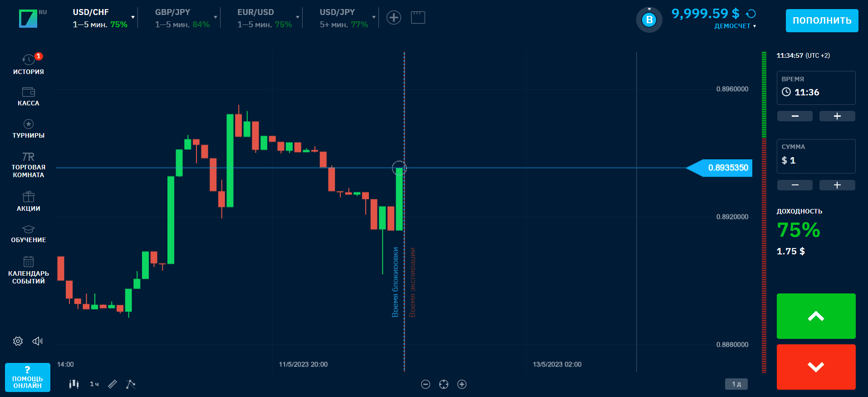Viewport: 868px width, 397px height.
Task: Click the 11:34:57 (UTC +2) clock
Action: tap(803, 55)
